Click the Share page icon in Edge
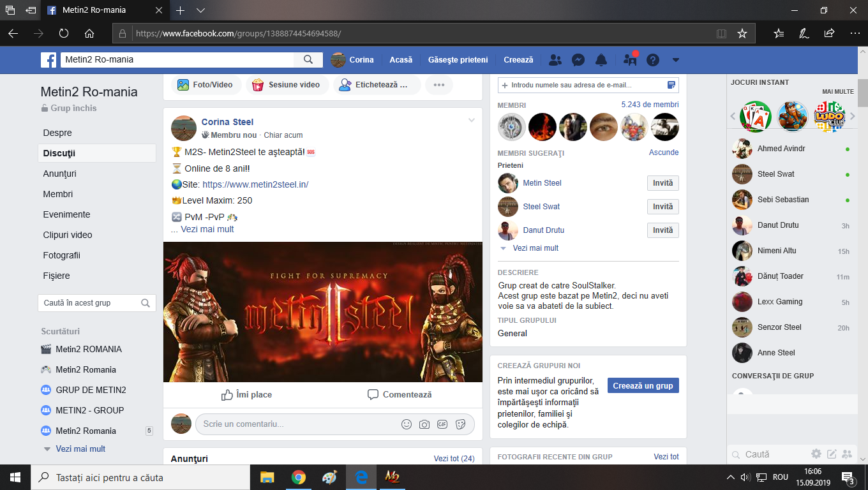Image resolution: width=868 pixels, height=490 pixels. tap(829, 33)
